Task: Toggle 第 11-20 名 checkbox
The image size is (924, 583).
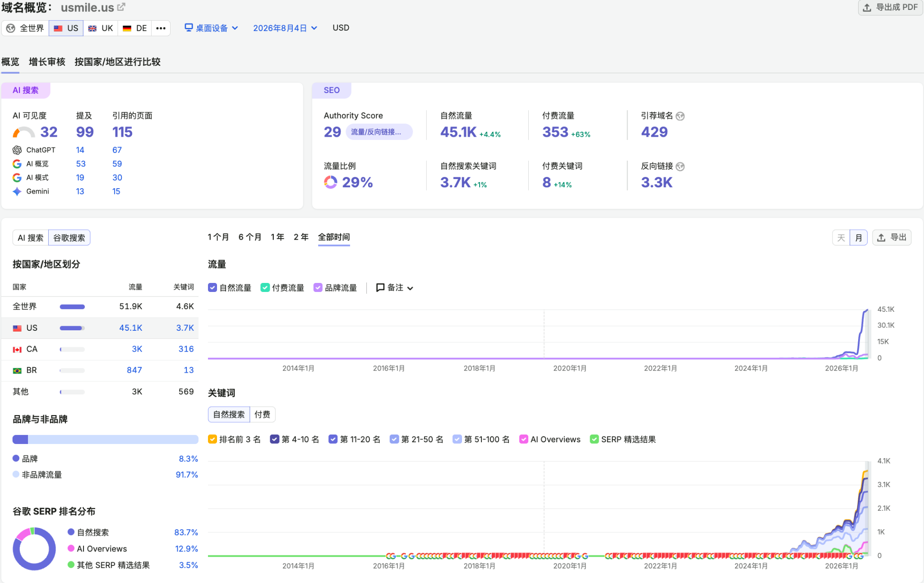Action: click(333, 439)
